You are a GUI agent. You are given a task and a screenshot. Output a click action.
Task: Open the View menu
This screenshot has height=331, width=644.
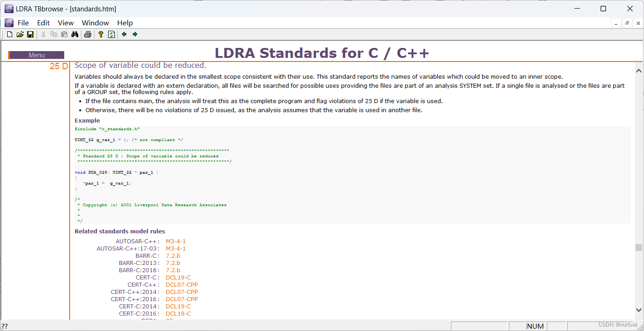pos(66,23)
